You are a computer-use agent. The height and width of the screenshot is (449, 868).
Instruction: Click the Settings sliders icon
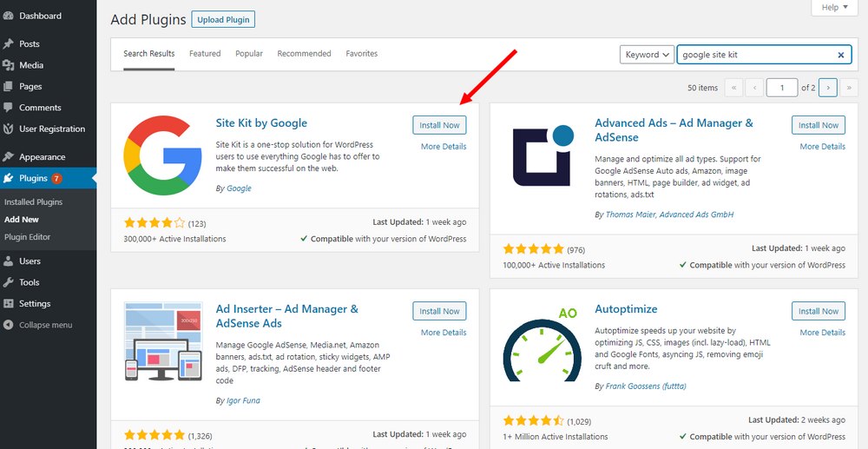8,303
